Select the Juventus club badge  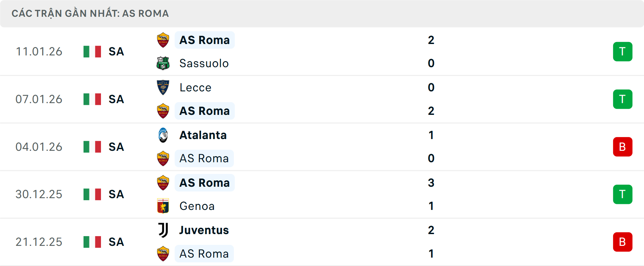[163, 230]
